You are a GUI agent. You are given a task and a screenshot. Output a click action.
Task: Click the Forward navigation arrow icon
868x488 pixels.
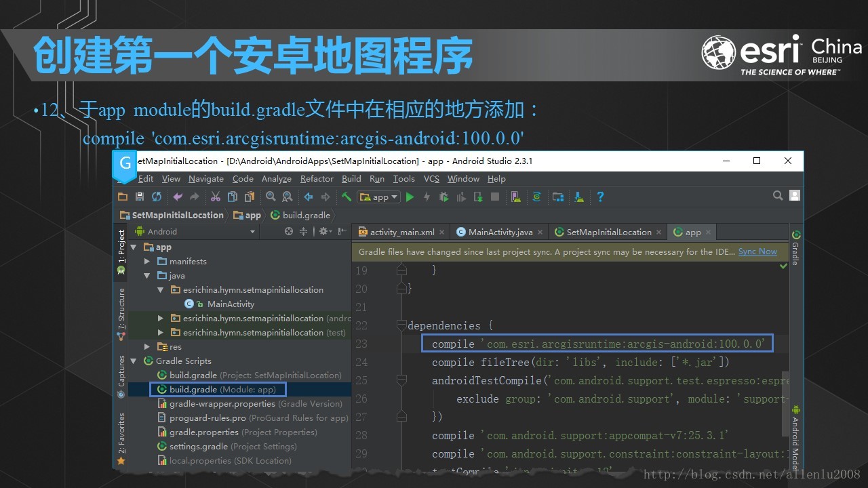coord(325,197)
